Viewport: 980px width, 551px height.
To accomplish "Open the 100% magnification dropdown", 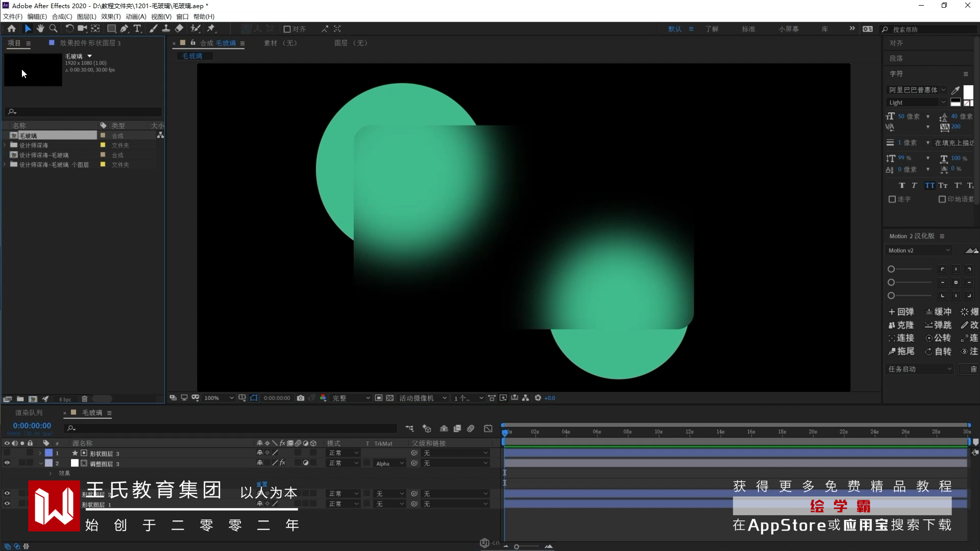I will point(219,398).
